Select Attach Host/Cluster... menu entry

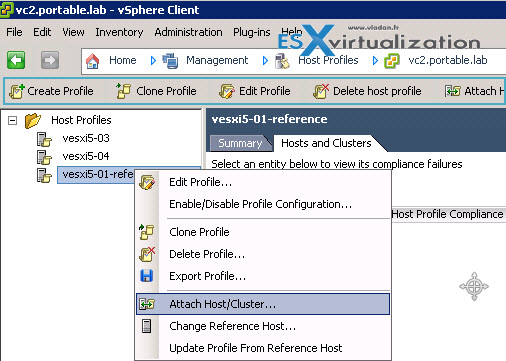point(263,304)
